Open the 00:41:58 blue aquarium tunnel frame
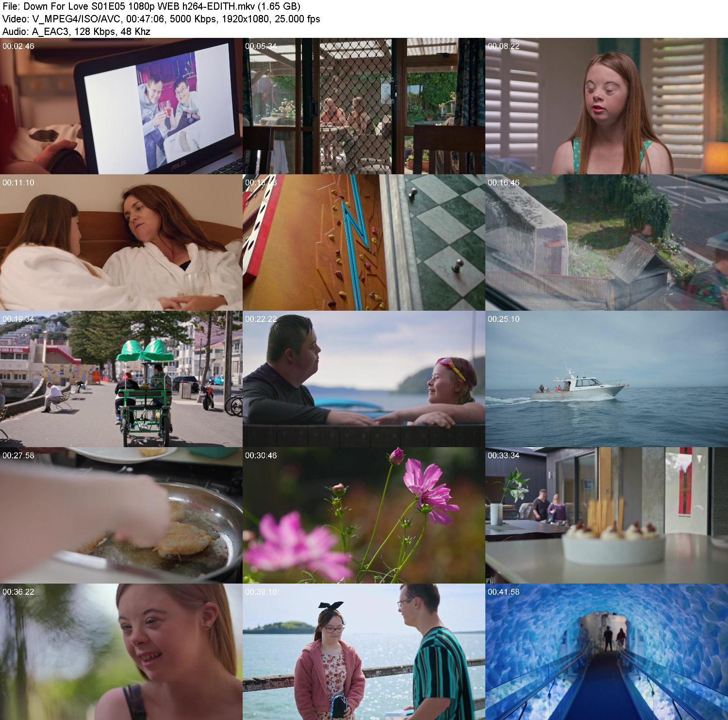This screenshot has height=720, width=728. [x=607, y=652]
